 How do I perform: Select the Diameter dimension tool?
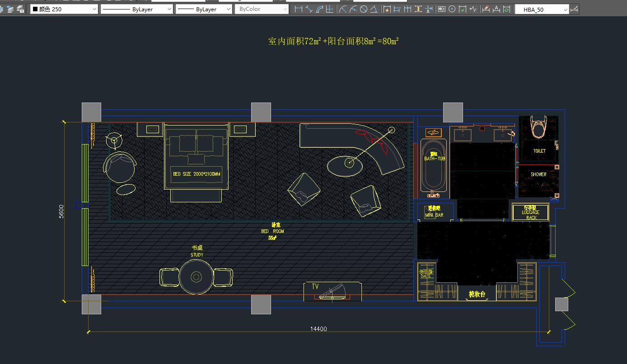coord(363,9)
